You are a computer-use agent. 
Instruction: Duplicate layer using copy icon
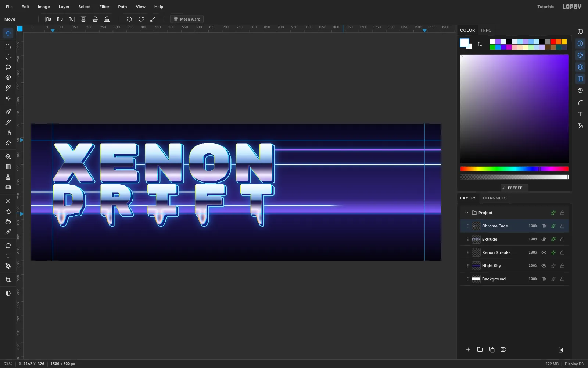(492, 350)
